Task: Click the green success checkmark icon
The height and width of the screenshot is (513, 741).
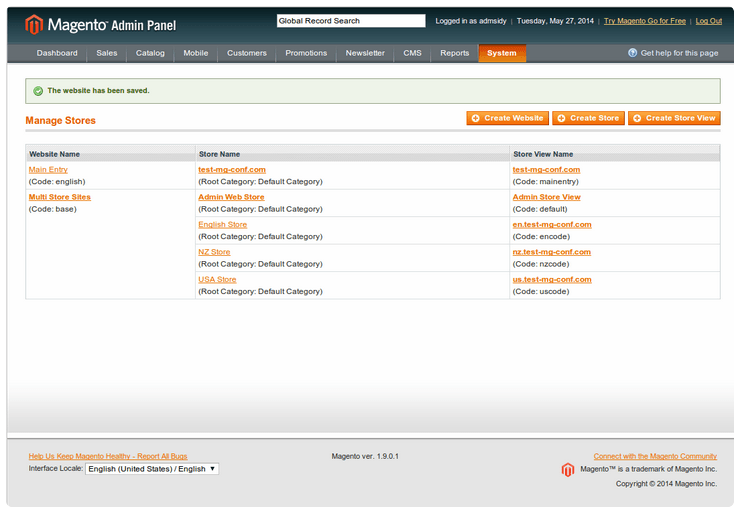Action: click(x=38, y=91)
